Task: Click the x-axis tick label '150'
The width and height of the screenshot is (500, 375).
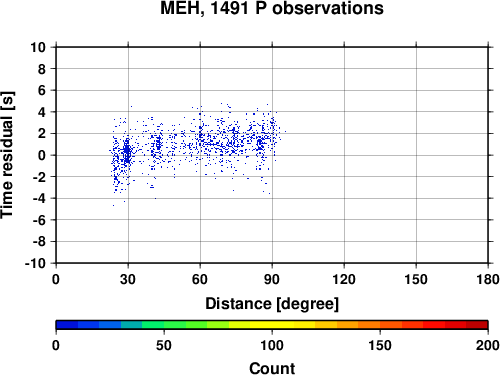Action: click(416, 279)
